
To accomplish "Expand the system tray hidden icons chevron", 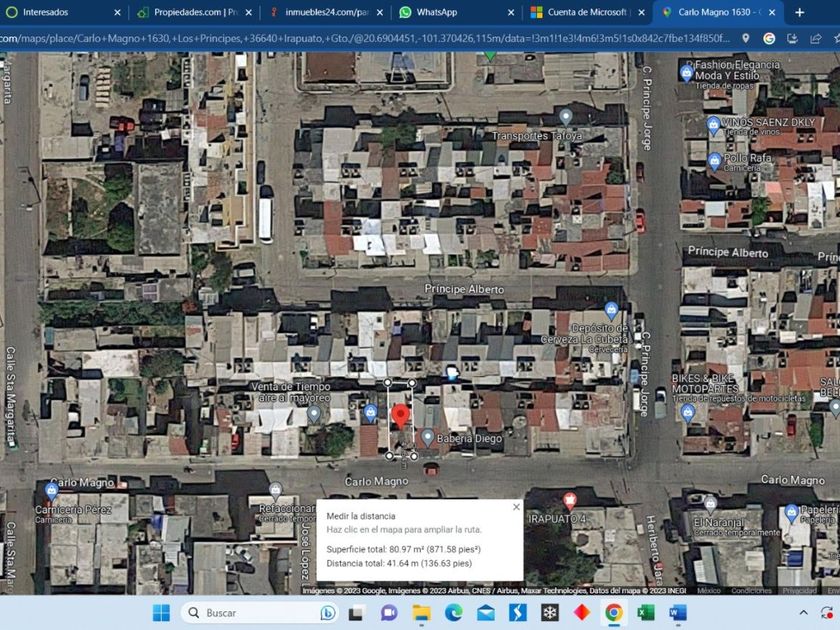I will tap(804, 612).
